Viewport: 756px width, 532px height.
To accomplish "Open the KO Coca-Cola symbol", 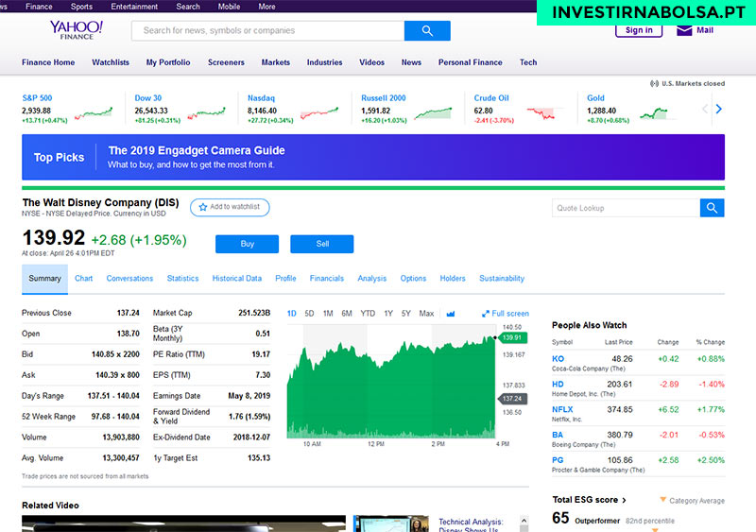I will [558, 359].
